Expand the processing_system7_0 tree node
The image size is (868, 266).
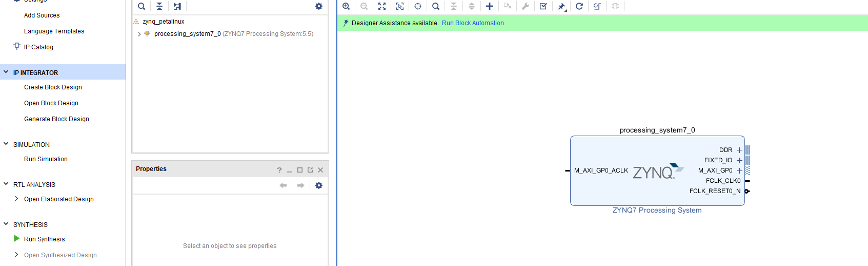pos(139,34)
